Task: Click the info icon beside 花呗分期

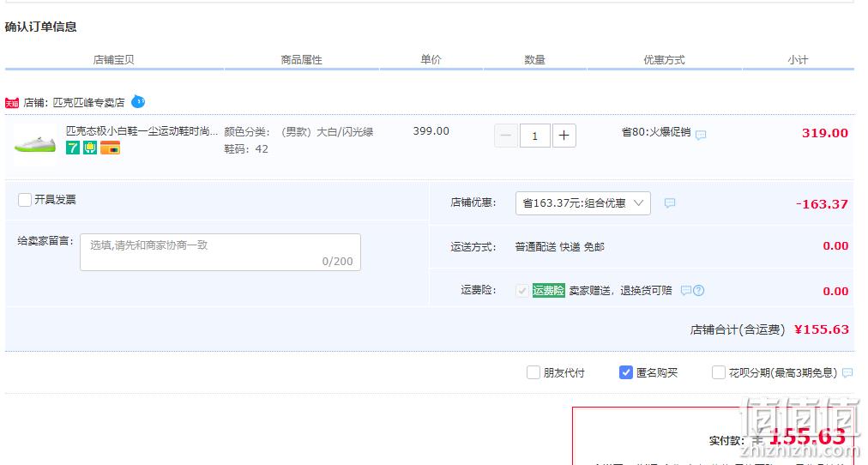Action: 847,373
